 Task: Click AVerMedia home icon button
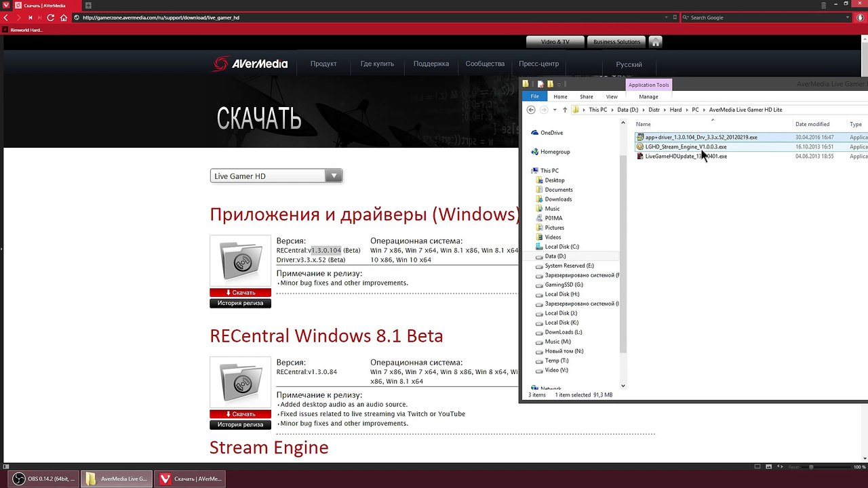[x=655, y=42]
